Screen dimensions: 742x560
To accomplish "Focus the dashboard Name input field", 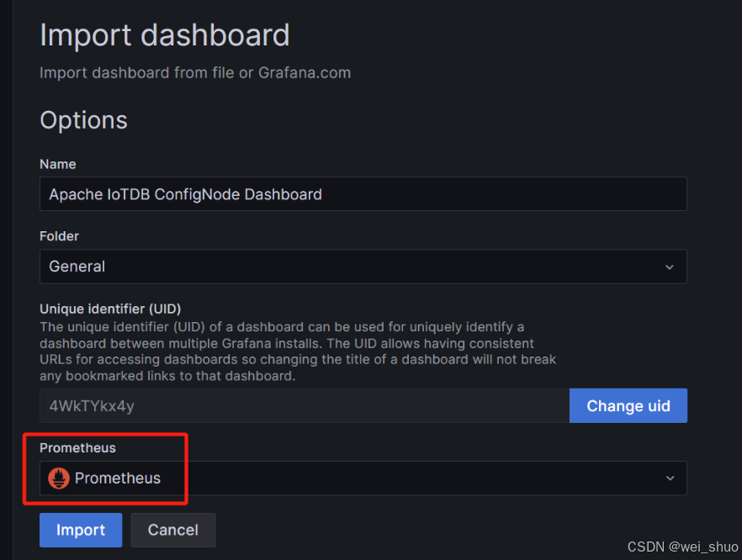I will pyautogui.click(x=362, y=194).
